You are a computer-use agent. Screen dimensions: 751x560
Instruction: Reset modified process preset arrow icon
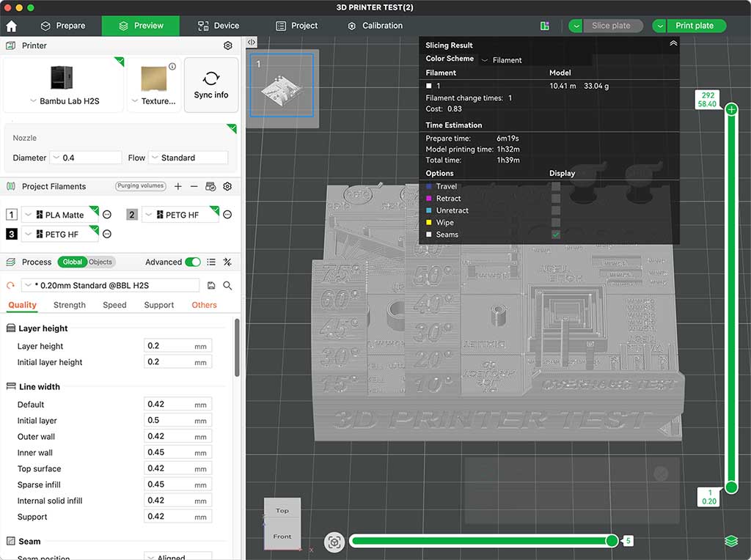[x=10, y=285]
